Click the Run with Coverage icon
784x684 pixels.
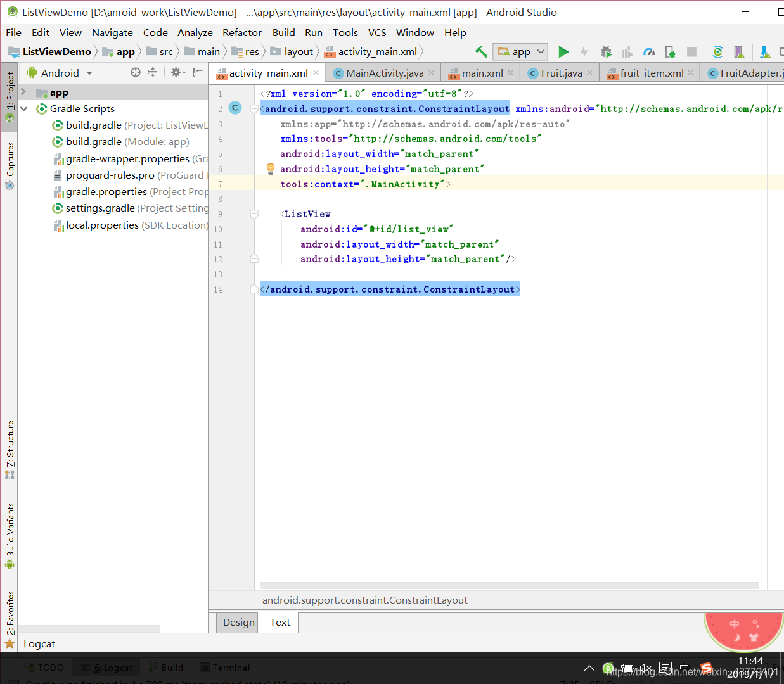(x=627, y=52)
